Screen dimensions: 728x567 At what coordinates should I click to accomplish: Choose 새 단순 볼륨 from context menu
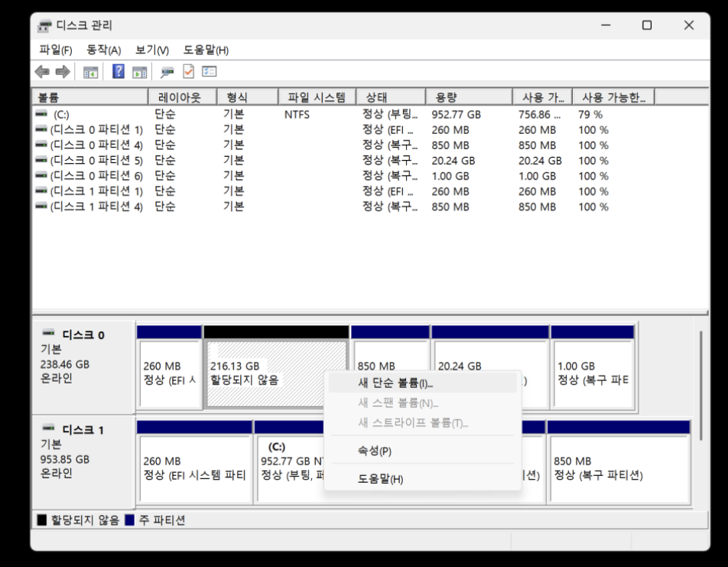pyautogui.click(x=395, y=383)
